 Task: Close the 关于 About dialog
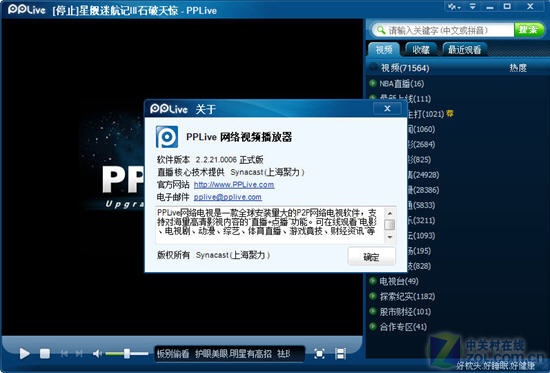(x=387, y=108)
